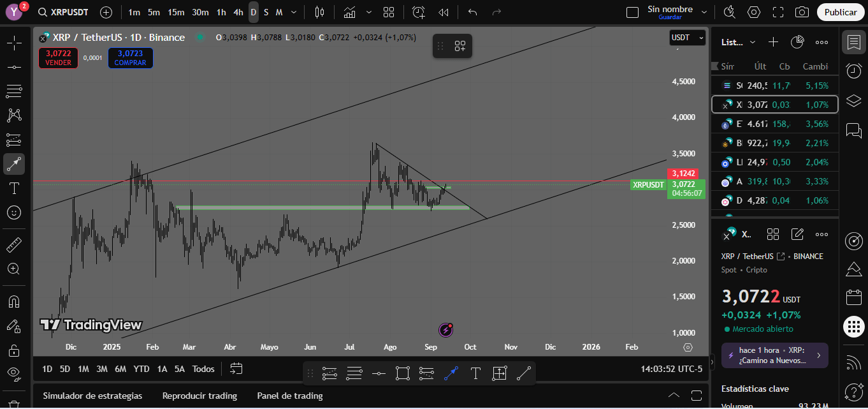This screenshot has height=409, width=868.
Task: Select the ruler measure tool
Action: tap(14, 244)
